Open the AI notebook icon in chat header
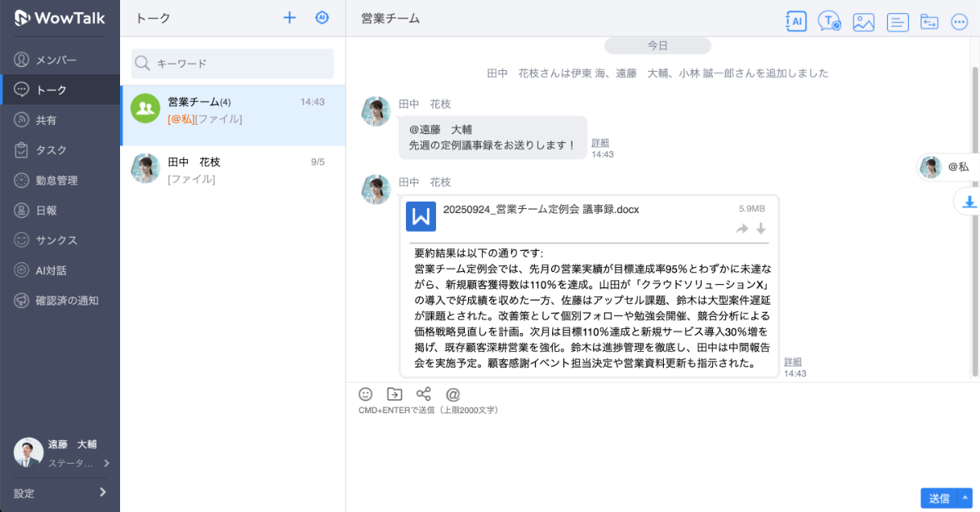980x512 pixels. (795, 22)
